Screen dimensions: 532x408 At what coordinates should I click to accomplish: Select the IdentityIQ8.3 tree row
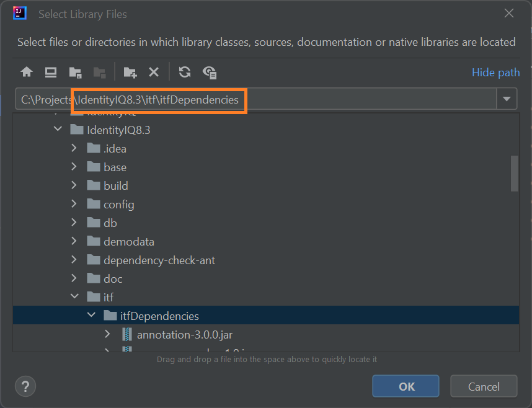(x=266, y=130)
